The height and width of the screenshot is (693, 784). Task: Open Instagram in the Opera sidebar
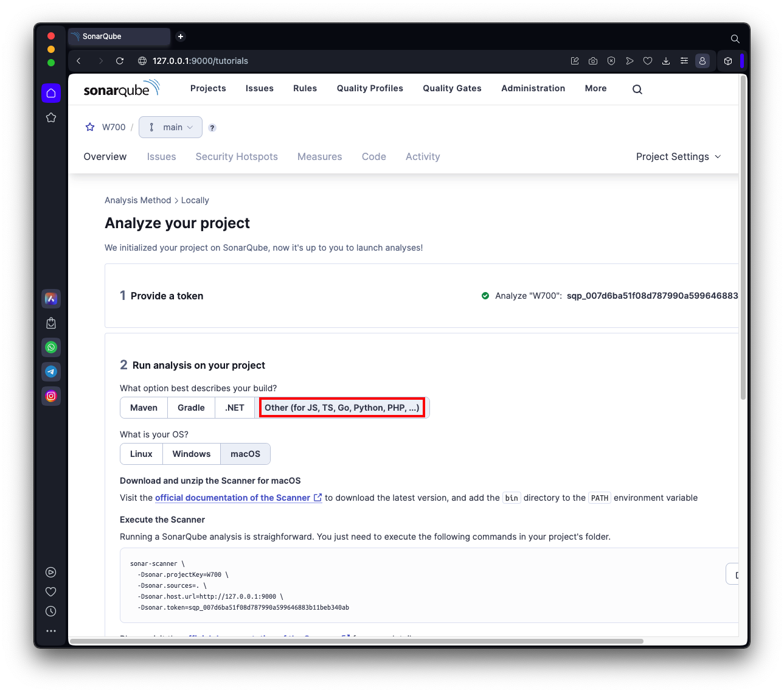click(51, 396)
